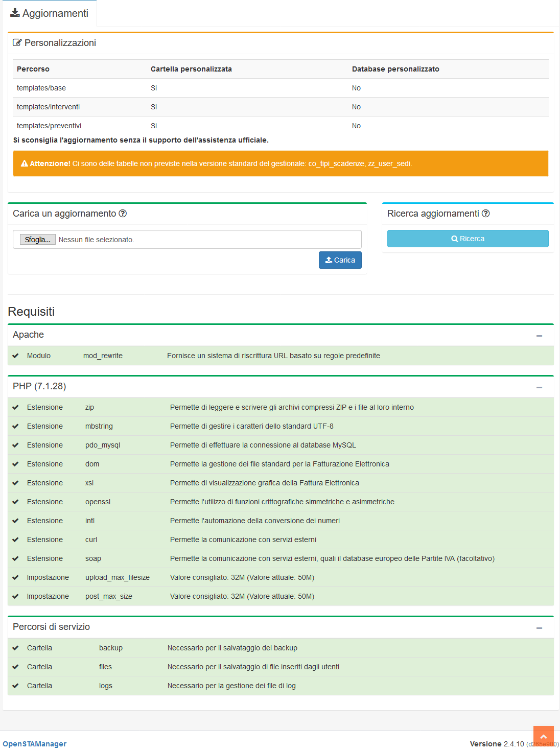Viewport: 560px width, 751px height.
Task: Open the OpenSTAManager footer link
Action: [35, 744]
